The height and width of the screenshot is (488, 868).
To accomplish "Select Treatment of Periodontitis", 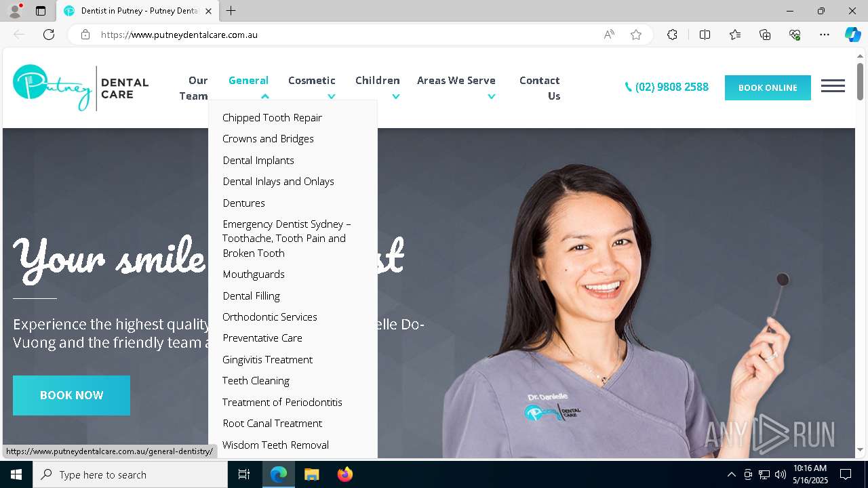I will tap(282, 402).
